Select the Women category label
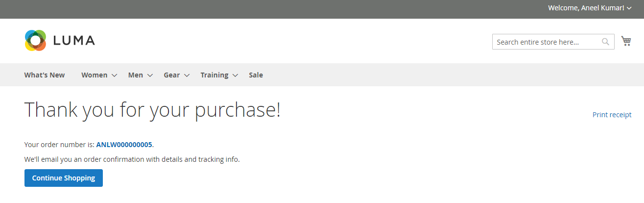The height and width of the screenshot is (203, 644). [x=95, y=75]
